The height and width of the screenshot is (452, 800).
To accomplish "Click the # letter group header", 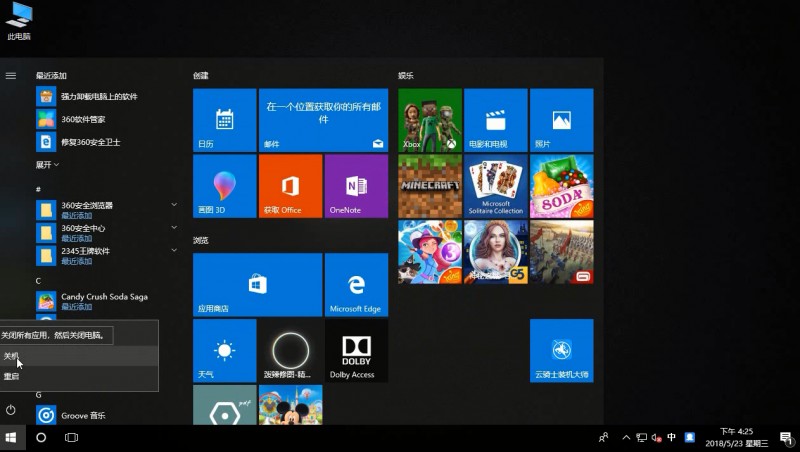I will point(38,189).
